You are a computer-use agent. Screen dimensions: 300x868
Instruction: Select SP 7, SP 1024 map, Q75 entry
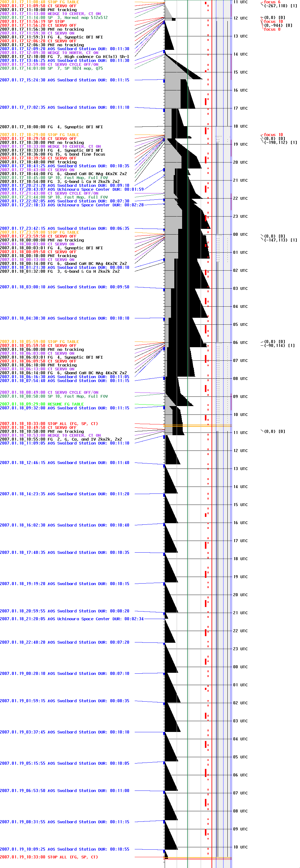[51, 68]
